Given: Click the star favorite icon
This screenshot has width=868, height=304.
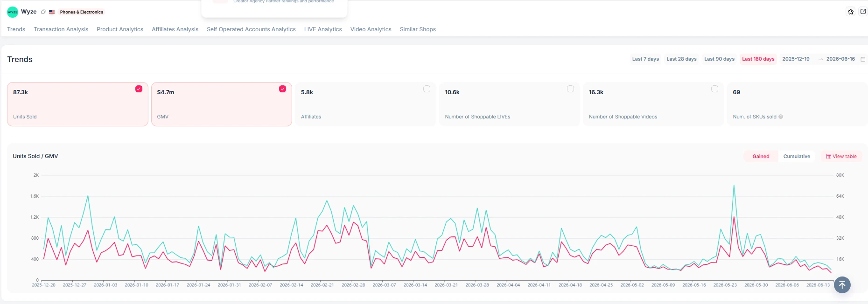Looking at the screenshot, I should [851, 12].
